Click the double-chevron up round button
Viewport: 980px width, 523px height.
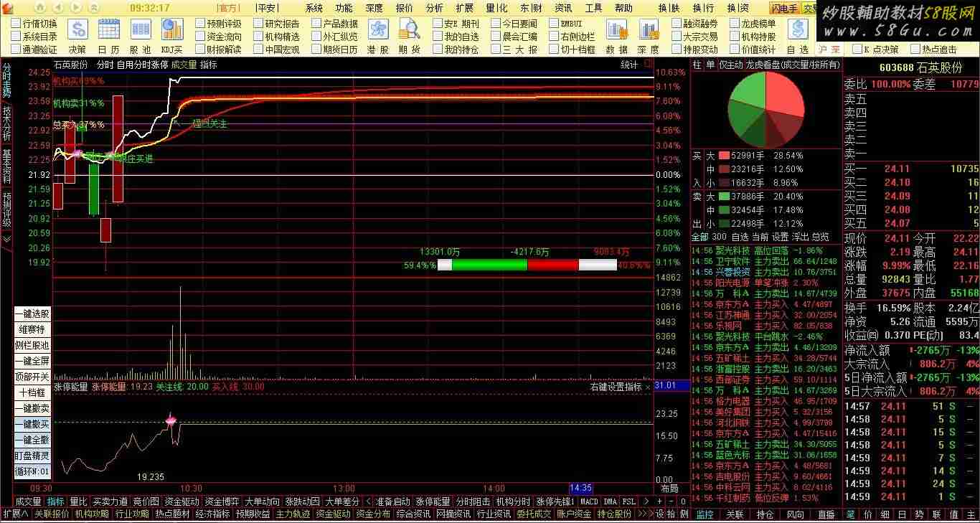pyautogui.click(x=94, y=8)
